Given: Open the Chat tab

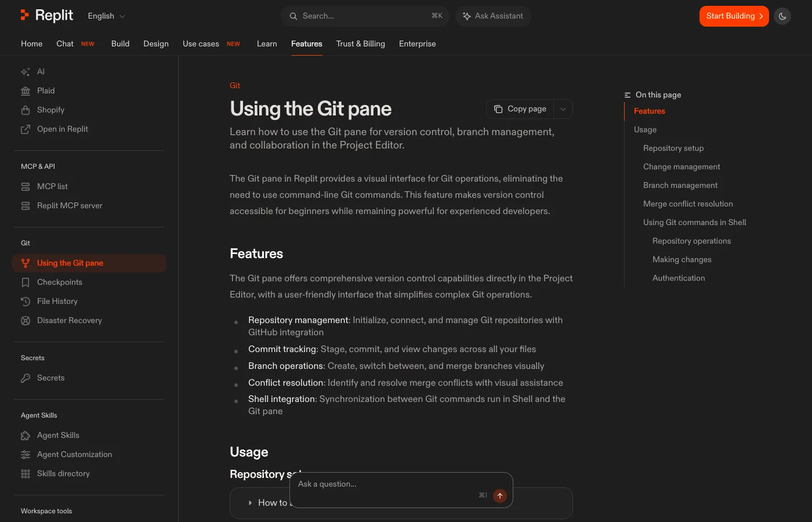Looking at the screenshot, I should 65,43.
